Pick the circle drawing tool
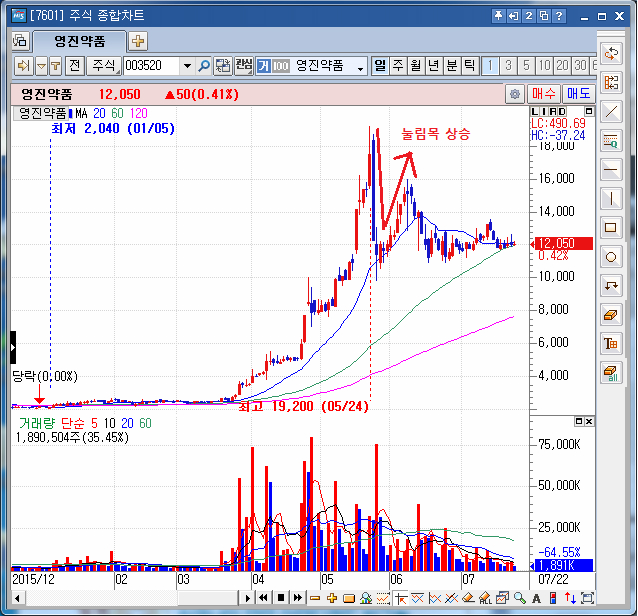638x616 pixels. pyautogui.click(x=611, y=256)
